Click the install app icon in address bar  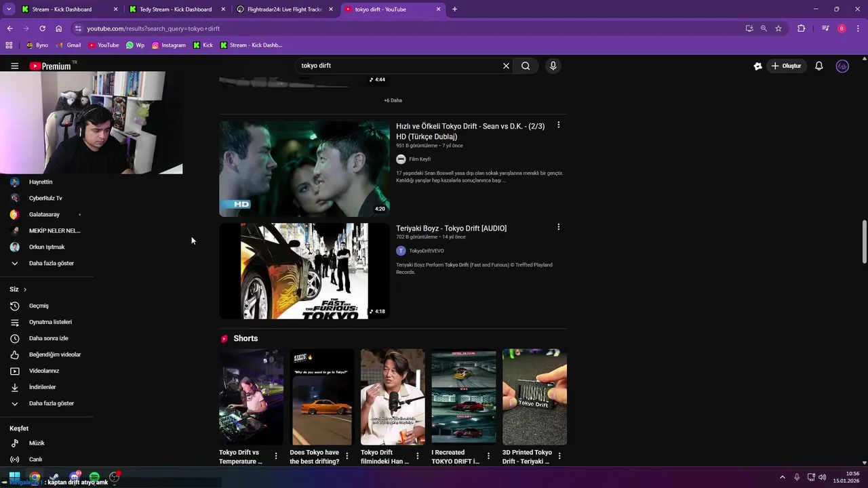coord(749,28)
